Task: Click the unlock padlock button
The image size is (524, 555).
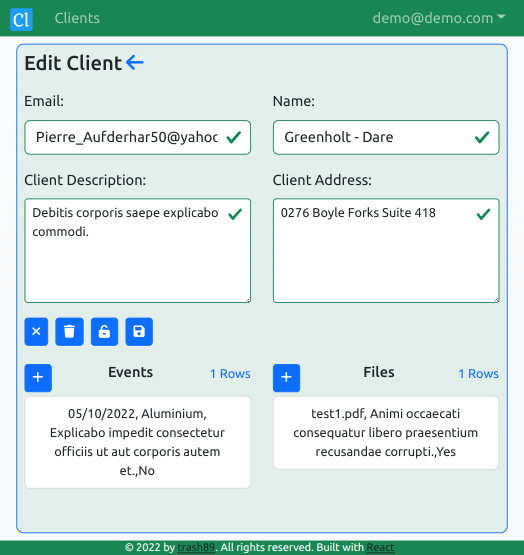Action: coord(104,332)
